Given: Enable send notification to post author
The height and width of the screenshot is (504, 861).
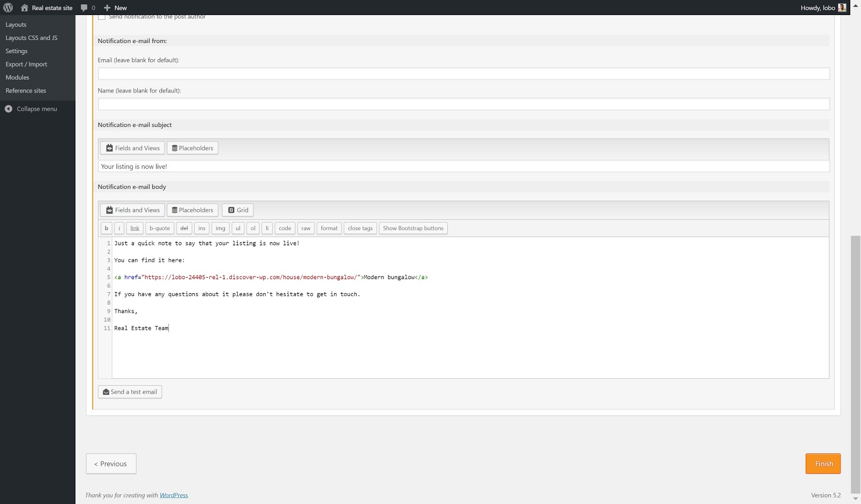Looking at the screenshot, I should click(x=102, y=17).
